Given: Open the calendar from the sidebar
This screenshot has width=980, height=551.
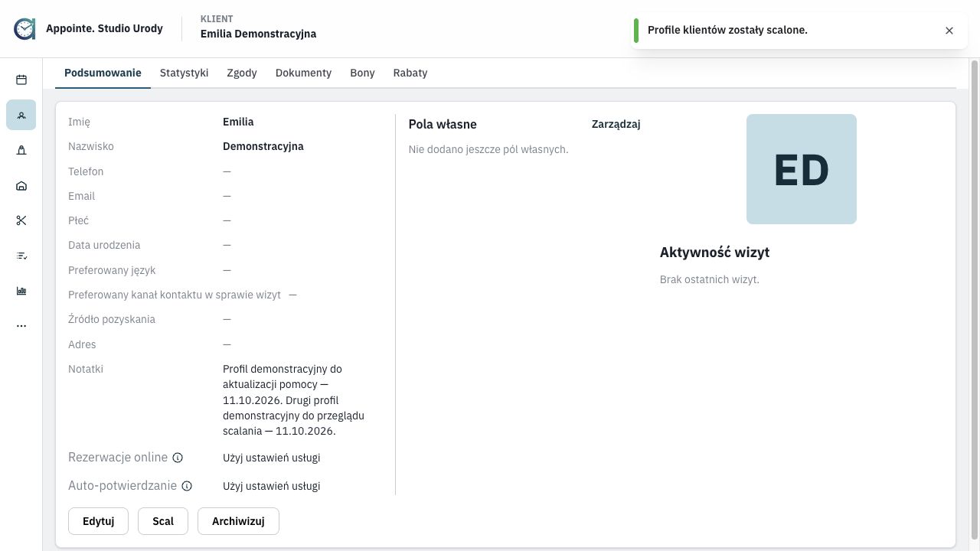Looking at the screenshot, I should 21,80.
